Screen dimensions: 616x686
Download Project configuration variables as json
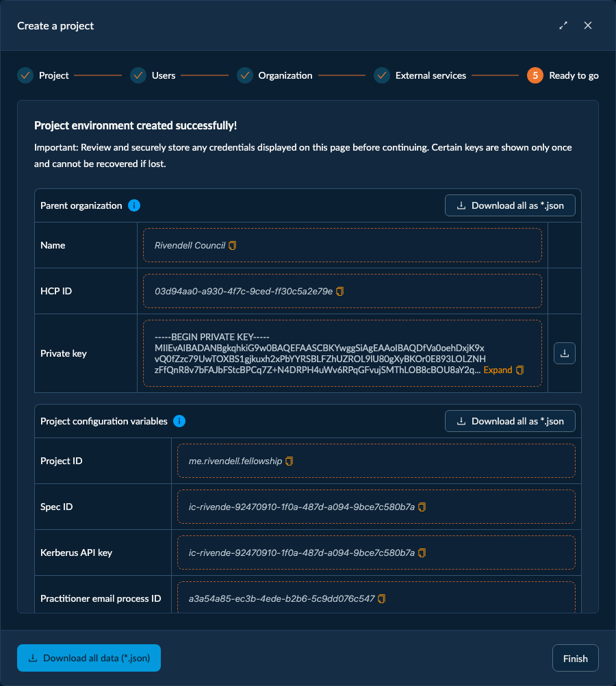point(510,421)
